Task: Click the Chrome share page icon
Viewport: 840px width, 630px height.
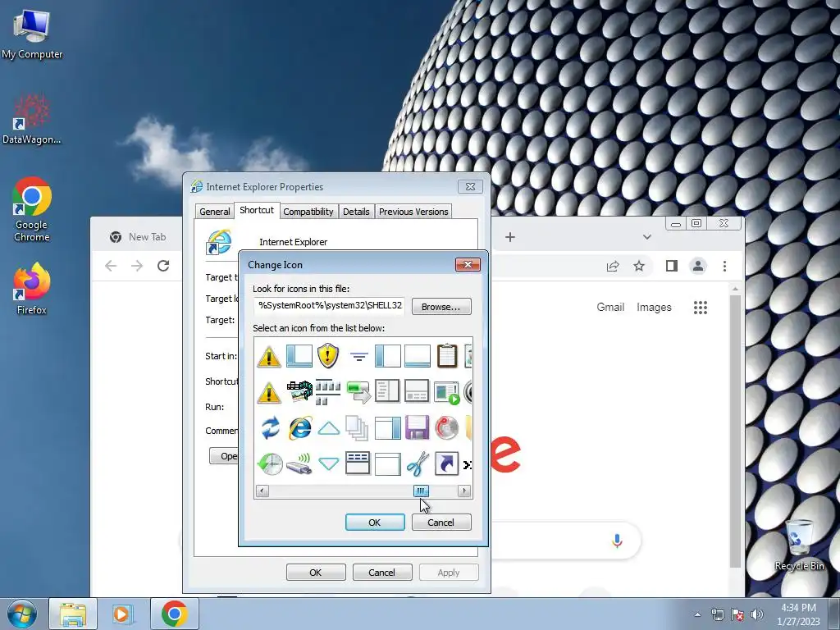Action: point(613,266)
